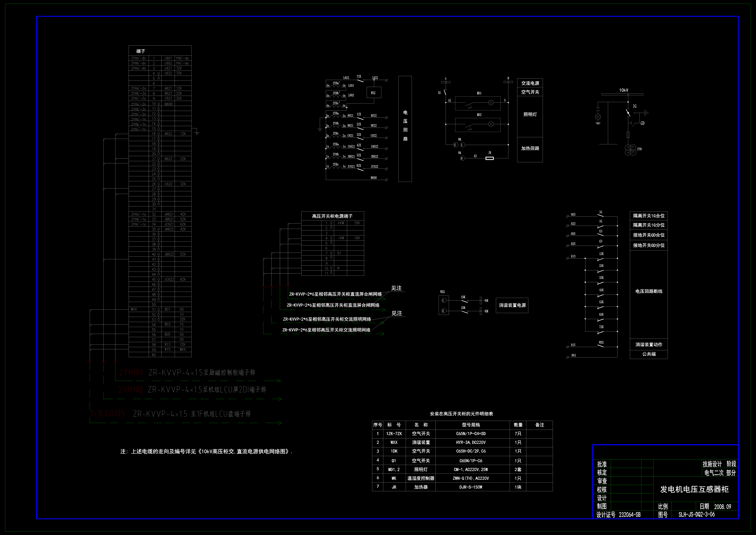Select the date value 2008.09

(723, 507)
